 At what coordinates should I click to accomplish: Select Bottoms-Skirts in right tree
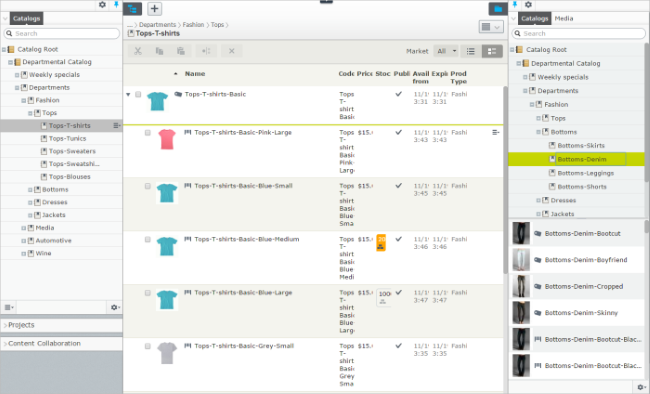coord(581,146)
